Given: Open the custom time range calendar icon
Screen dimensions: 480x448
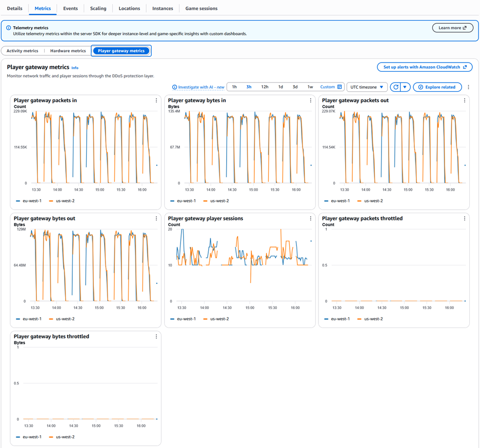Looking at the screenshot, I should pyautogui.click(x=339, y=87).
